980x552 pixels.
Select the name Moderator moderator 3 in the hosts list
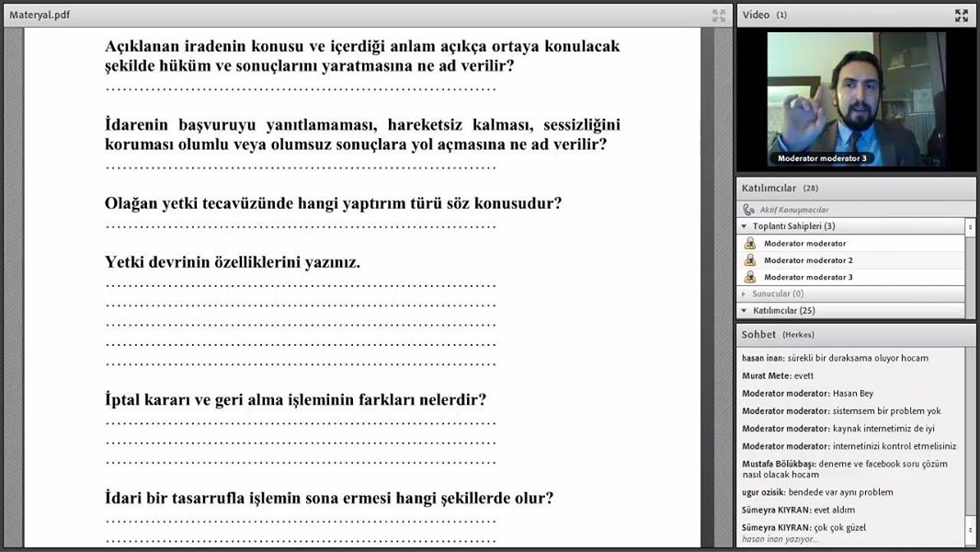[x=808, y=277]
